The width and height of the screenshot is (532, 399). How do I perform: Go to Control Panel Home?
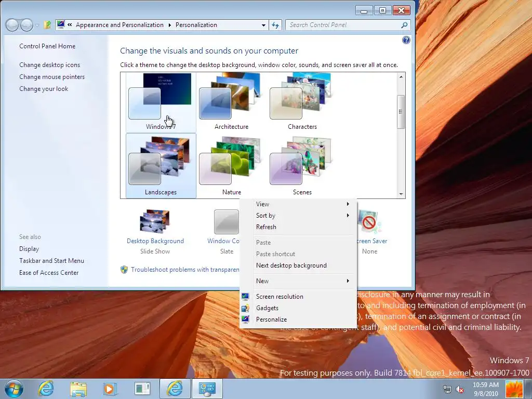(47, 46)
